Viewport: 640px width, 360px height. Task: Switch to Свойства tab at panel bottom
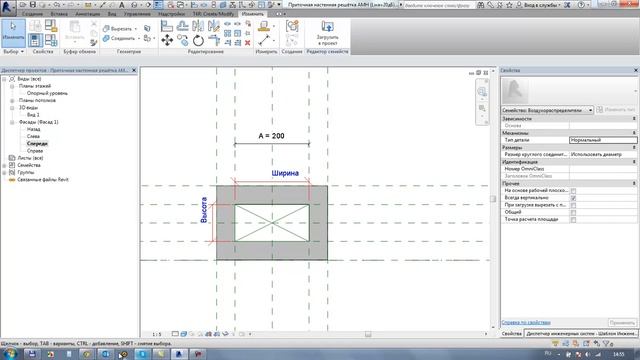click(511, 333)
